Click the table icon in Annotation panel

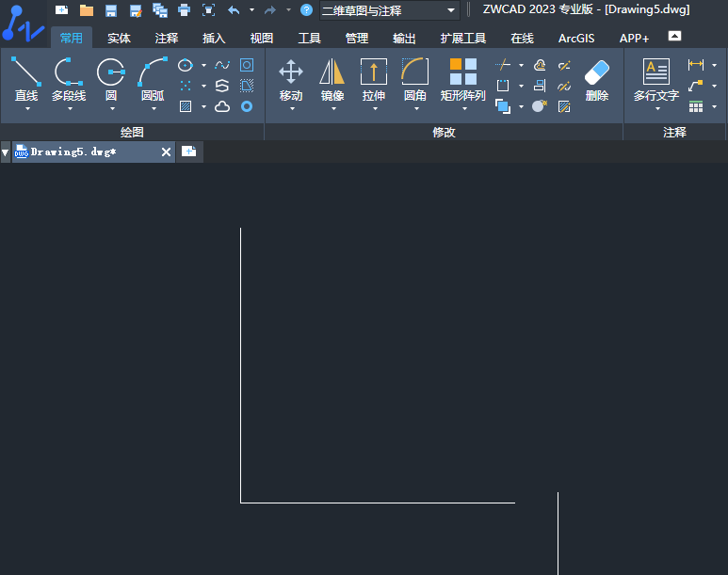point(695,106)
